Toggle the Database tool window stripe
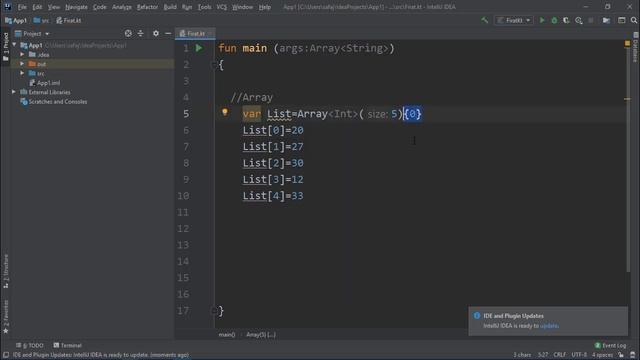 (x=636, y=47)
